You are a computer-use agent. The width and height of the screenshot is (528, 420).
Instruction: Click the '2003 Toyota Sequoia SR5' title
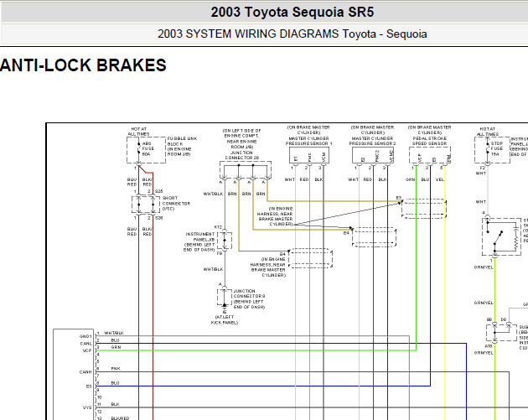[x=292, y=12]
